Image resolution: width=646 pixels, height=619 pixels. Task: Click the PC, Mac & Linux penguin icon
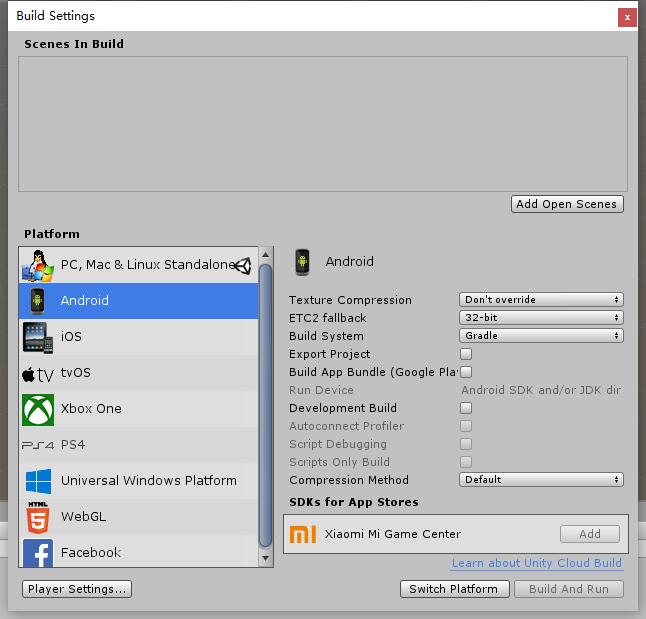coord(38,266)
